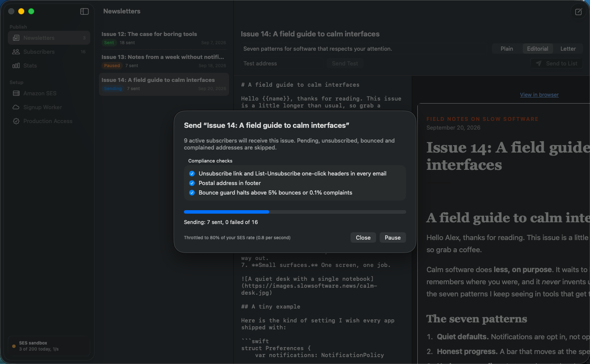Select "Issue 13: Notes from a week" row
Viewport: 590px width, 364px height.
pos(164,61)
